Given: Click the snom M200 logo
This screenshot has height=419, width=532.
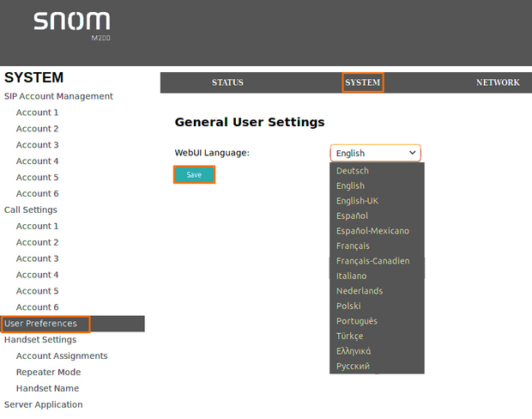Looking at the screenshot, I should tap(73, 25).
